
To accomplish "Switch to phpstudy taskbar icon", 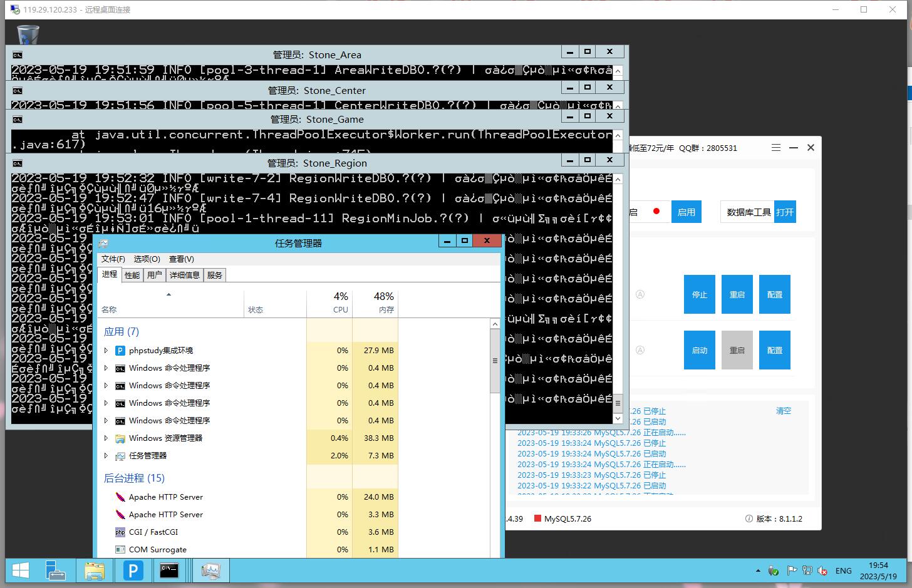I will point(133,570).
